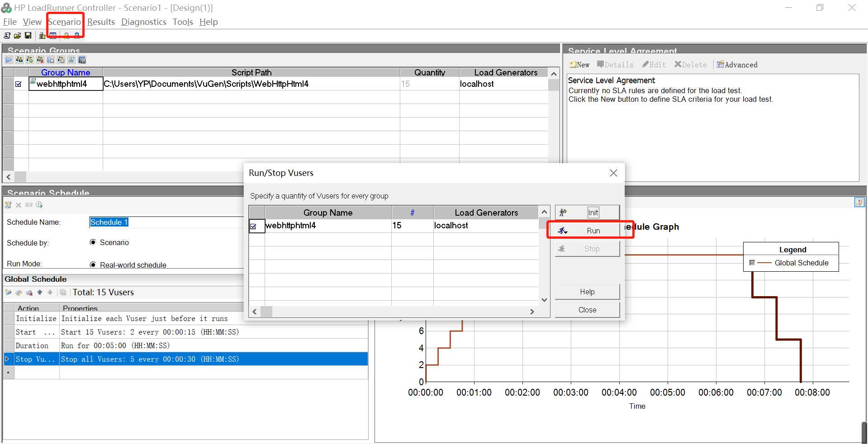The width and height of the screenshot is (868, 444).
Task: Click the Move Action Up arrow icon
Action: pos(40,293)
